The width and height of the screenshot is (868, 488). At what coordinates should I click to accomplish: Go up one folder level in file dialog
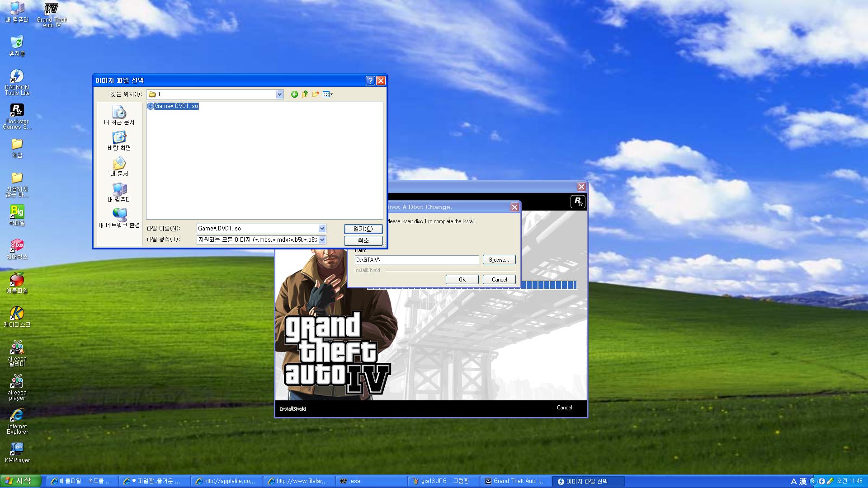(305, 94)
